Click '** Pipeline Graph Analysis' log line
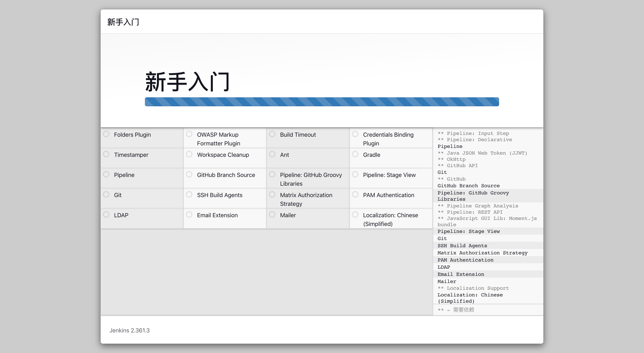 click(478, 206)
